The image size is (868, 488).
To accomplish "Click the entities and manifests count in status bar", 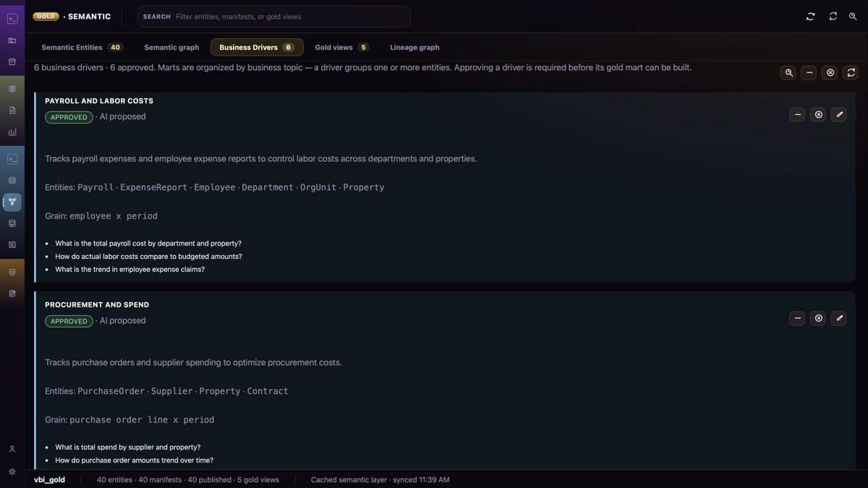I will tap(188, 480).
